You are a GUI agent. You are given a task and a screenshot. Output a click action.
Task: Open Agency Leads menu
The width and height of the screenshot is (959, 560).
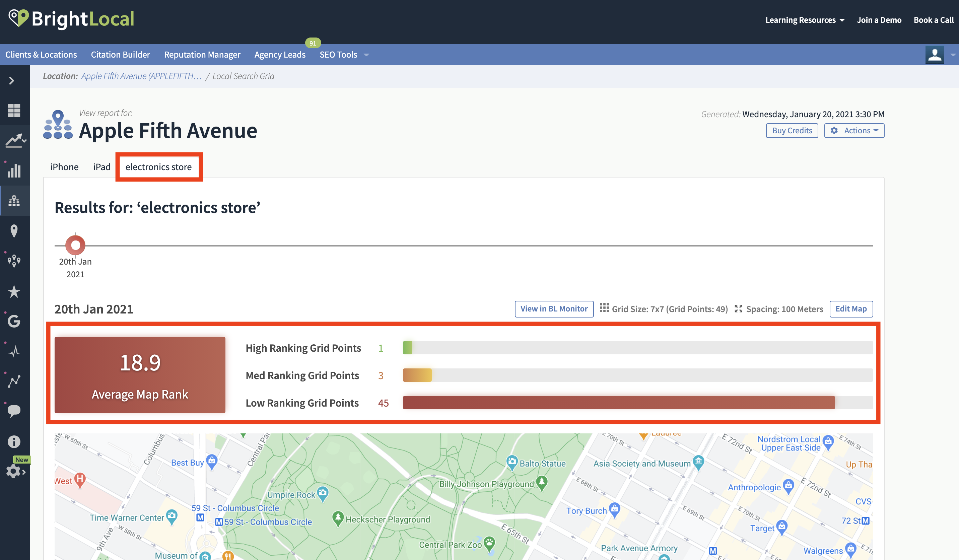pos(280,54)
